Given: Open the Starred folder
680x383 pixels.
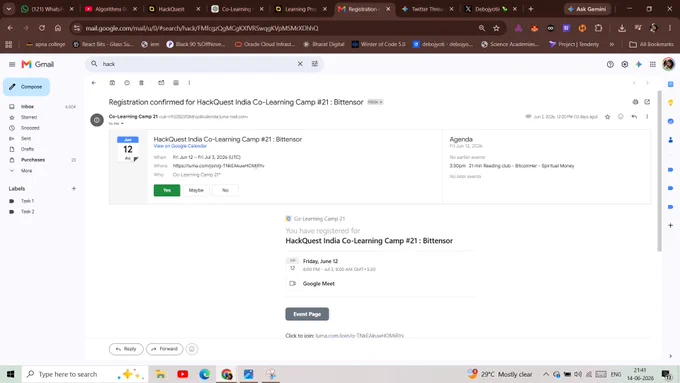Looking at the screenshot, I should pyautogui.click(x=29, y=117).
